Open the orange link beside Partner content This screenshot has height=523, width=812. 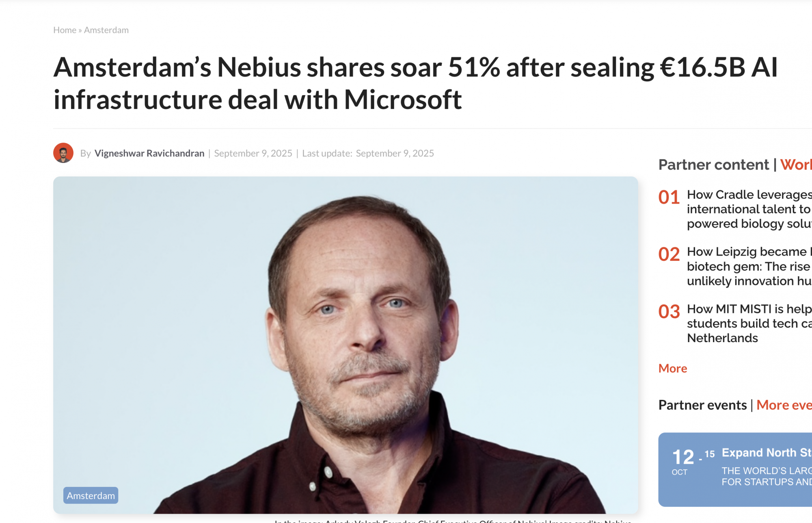[796, 165]
